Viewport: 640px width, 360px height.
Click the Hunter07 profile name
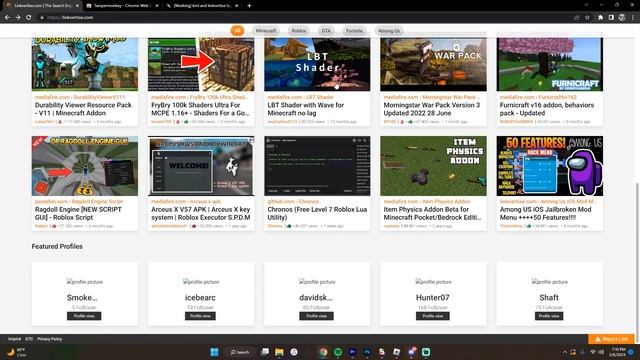tap(433, 298)
